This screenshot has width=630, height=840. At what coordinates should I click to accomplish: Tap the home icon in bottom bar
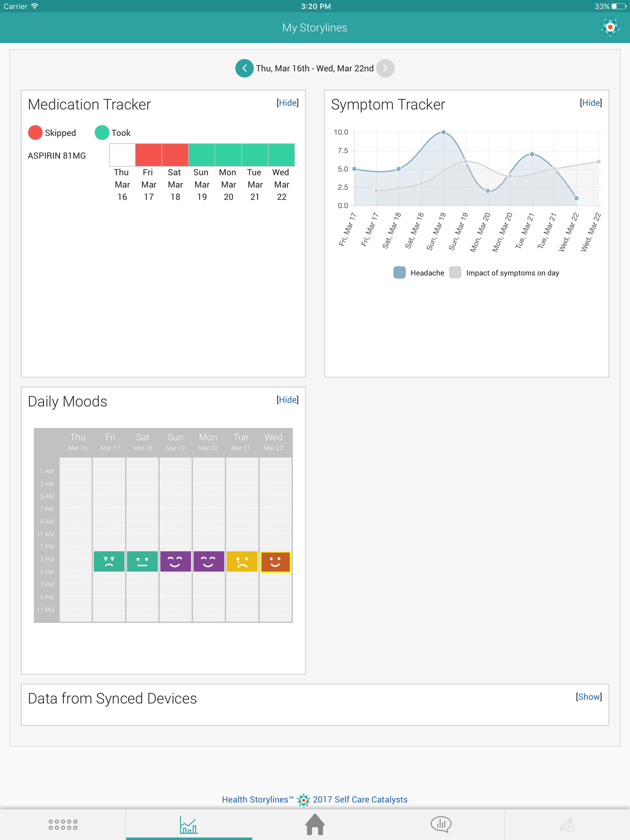click(315, 824)
